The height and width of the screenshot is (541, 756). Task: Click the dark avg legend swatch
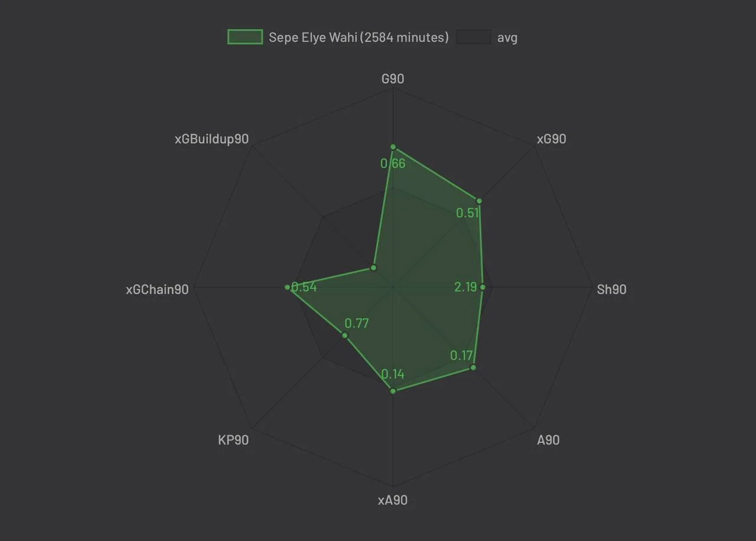coord(474,37)
